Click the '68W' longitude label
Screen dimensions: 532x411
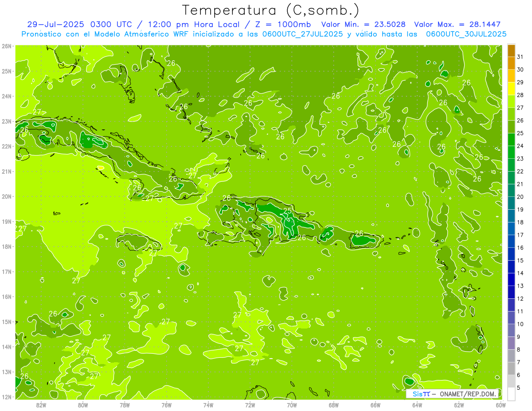point(333,405)
